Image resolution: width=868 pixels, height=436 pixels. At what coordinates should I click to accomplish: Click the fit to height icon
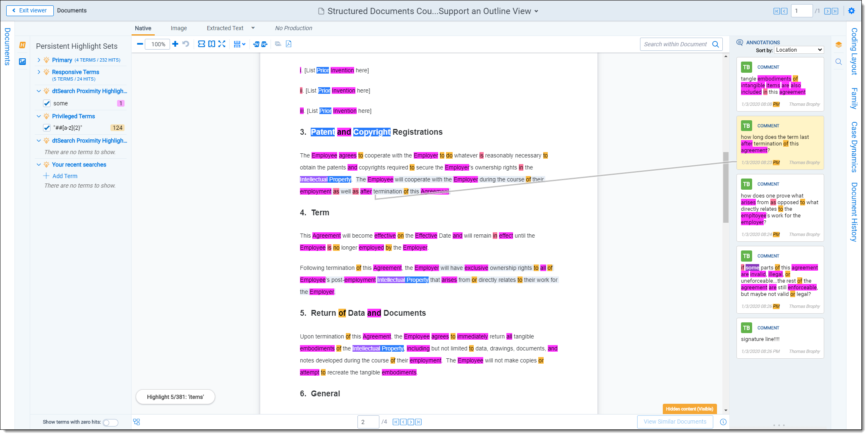[212, 44]
